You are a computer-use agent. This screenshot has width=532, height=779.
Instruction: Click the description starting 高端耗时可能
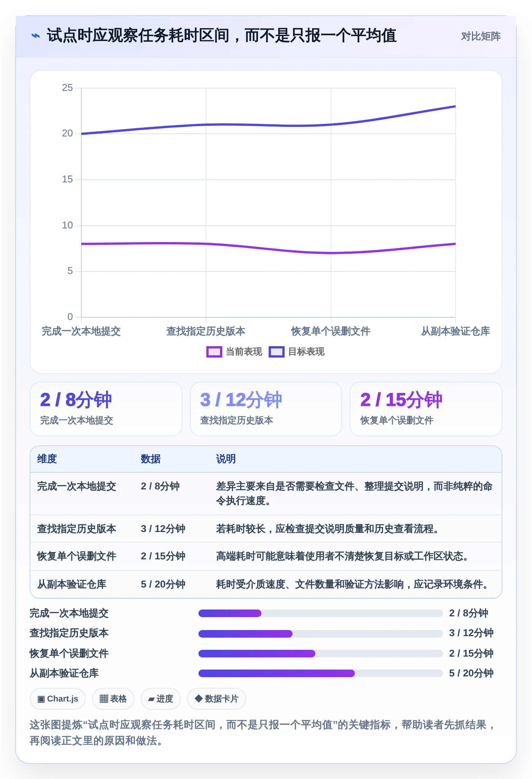342,556
